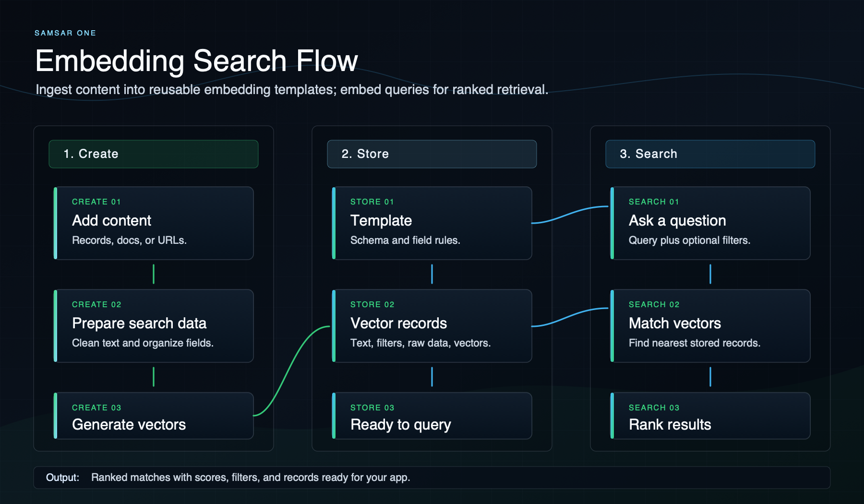
Task: Click the Embedding Search Flow title
Action: point(196,61)
